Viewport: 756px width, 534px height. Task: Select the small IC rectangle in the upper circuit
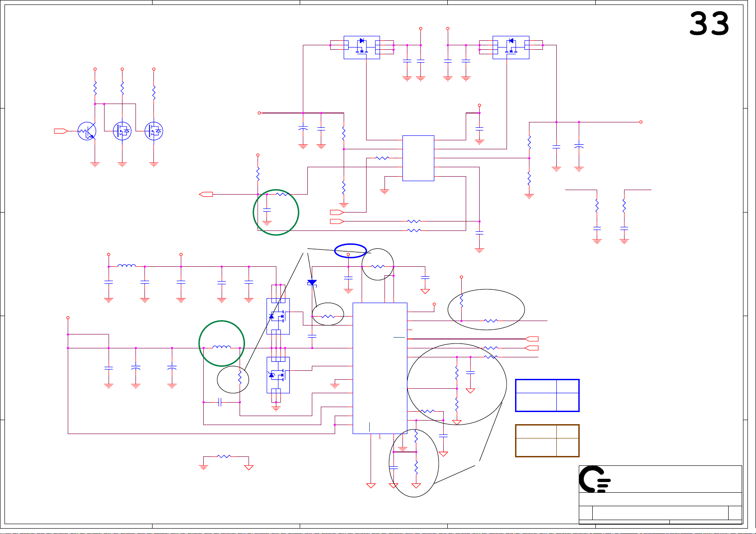[418, 158]
